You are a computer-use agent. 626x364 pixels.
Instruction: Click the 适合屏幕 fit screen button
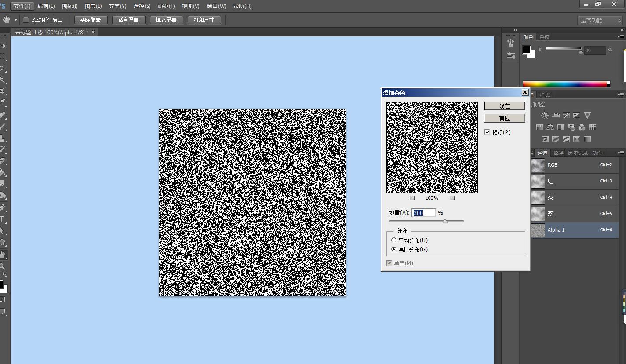[x=128, y=20]
